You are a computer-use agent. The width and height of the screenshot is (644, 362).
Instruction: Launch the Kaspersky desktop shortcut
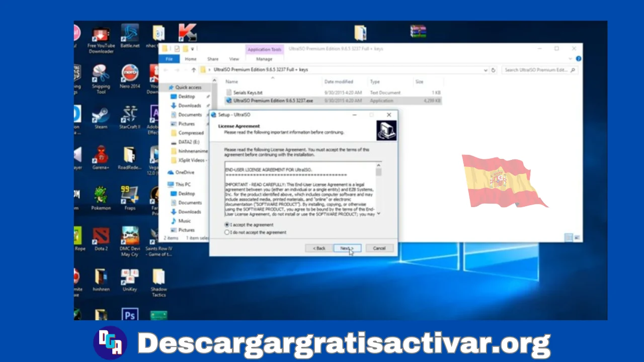(x=187, y=33)
